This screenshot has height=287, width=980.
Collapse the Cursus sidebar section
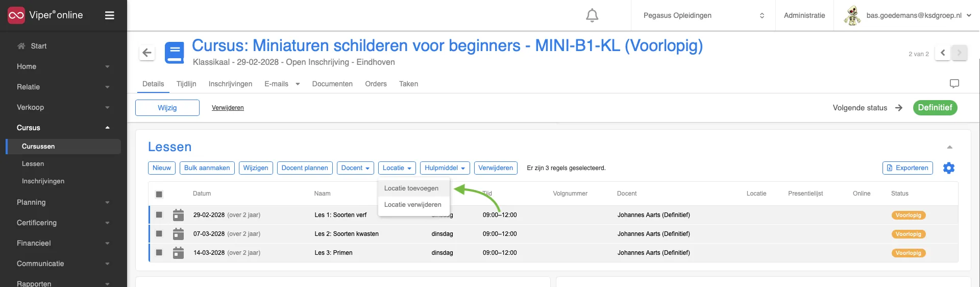point(63,128)
